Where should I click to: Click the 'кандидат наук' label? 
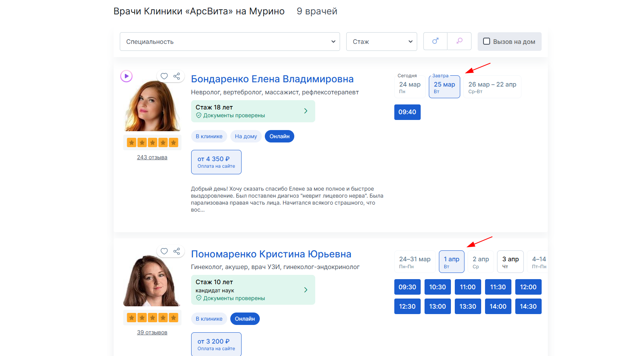(x=215, y=290)
